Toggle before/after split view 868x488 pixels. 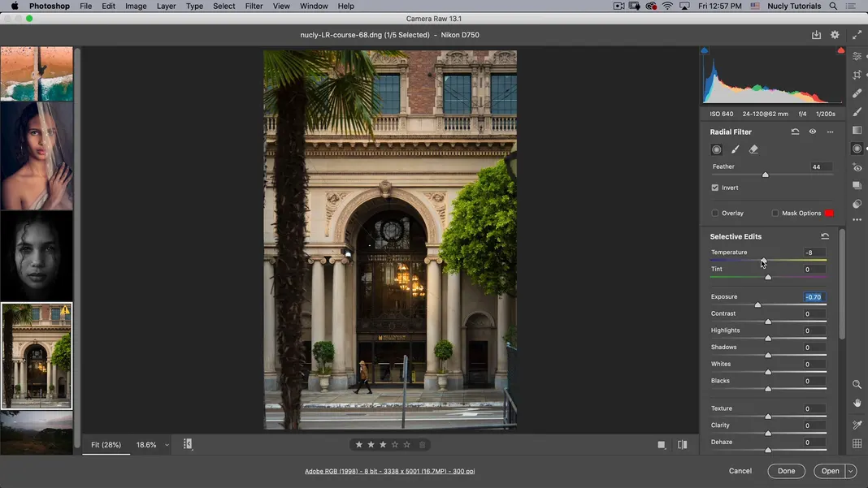coord(682,445)
